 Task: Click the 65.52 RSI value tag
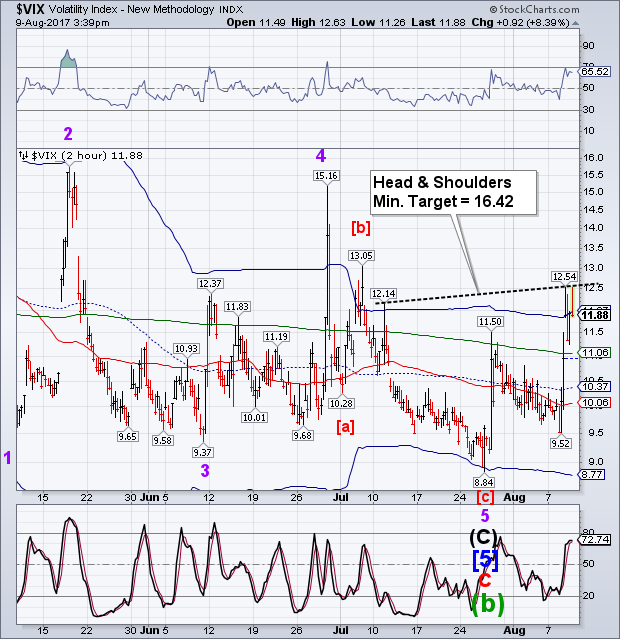click(x=595, y=72)
